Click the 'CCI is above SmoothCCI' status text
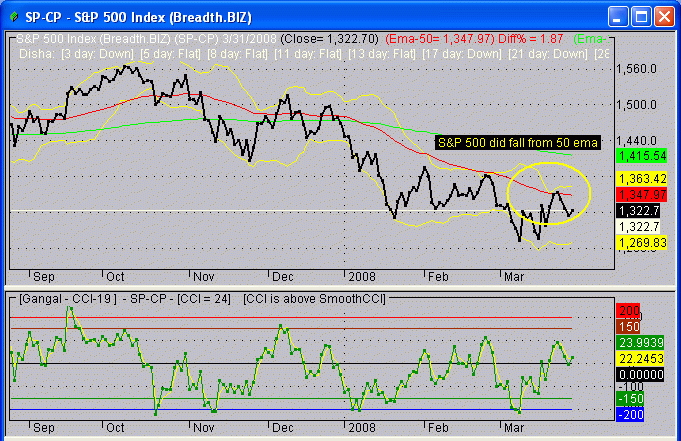Viewport: 681px width, 441px height. tap(314, 299)
